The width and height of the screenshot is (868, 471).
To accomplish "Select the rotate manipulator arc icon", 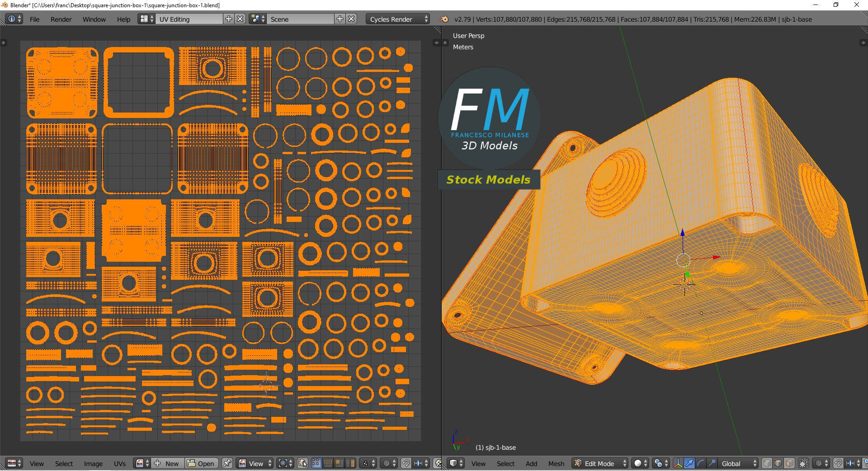I will (x=700, y=463).
